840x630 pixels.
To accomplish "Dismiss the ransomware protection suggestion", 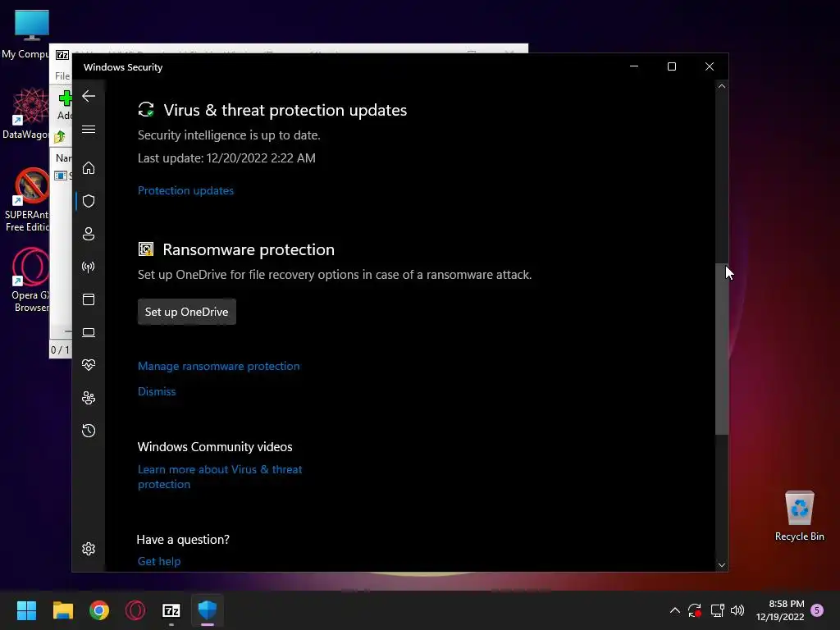I will pyautogui.click(x=157, y=391).
